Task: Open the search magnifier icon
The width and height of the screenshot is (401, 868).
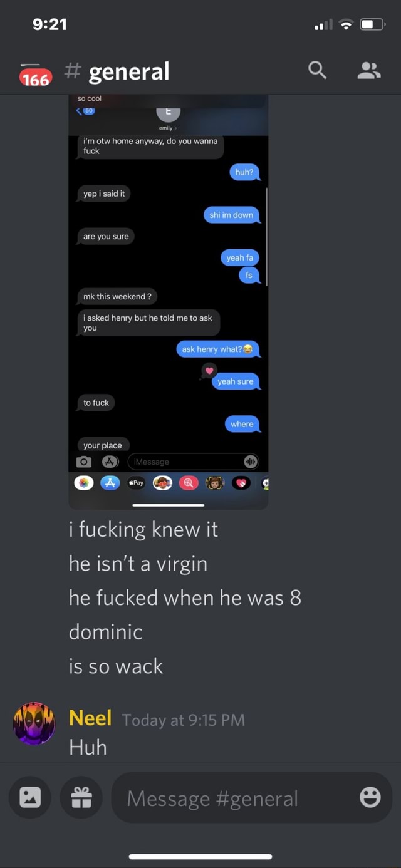Action: (318, 71)
